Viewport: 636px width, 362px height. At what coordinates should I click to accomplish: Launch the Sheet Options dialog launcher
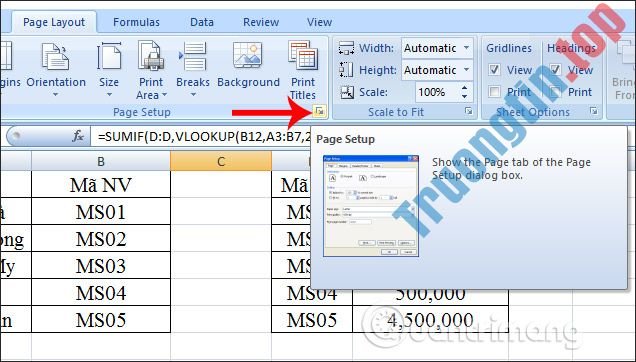[594, 111]
